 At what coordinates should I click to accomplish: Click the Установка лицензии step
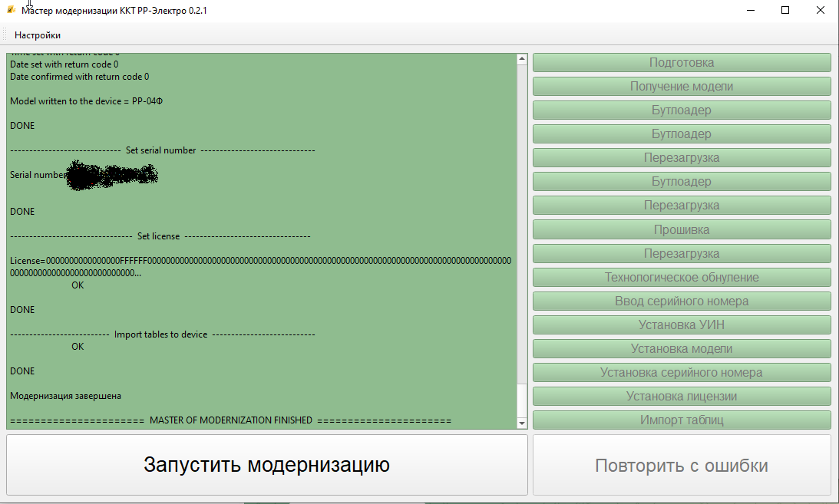tap(682, 397)
